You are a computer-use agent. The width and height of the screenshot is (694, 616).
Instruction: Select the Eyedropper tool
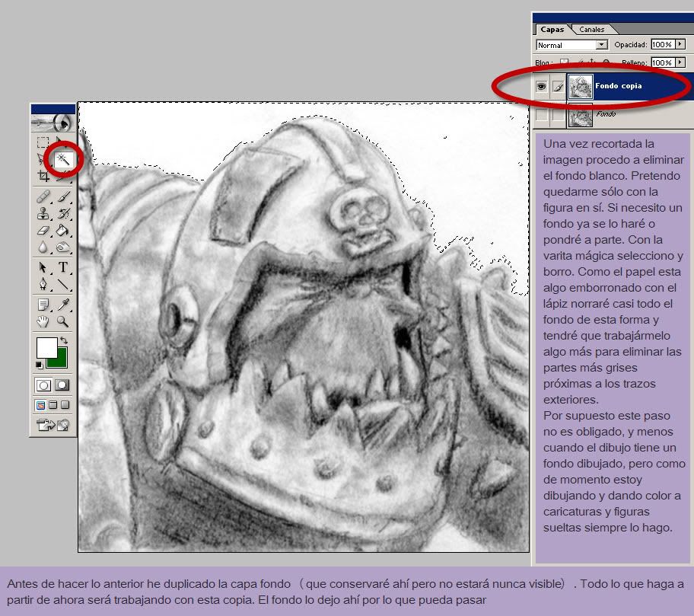64,305
